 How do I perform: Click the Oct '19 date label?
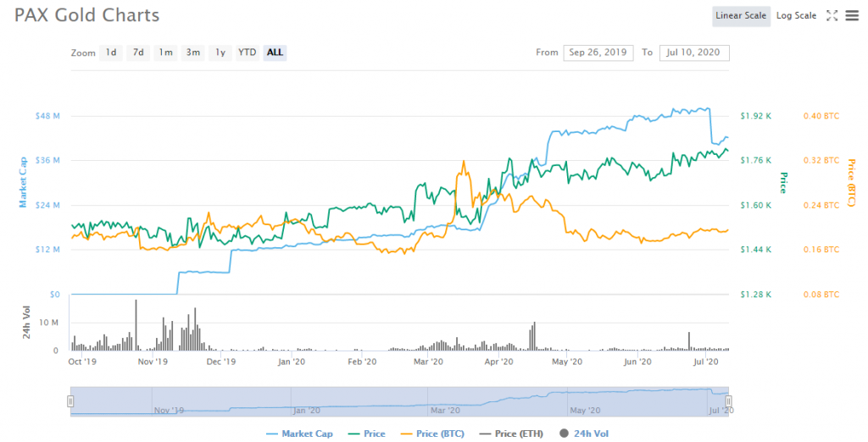(x=82, y=362)
